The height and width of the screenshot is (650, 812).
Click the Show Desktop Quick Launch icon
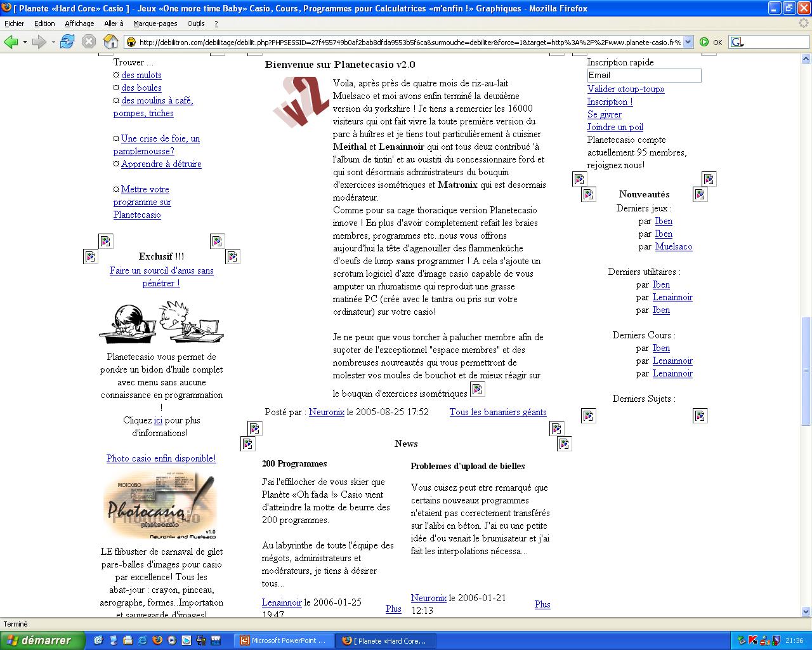coord(99,640)
